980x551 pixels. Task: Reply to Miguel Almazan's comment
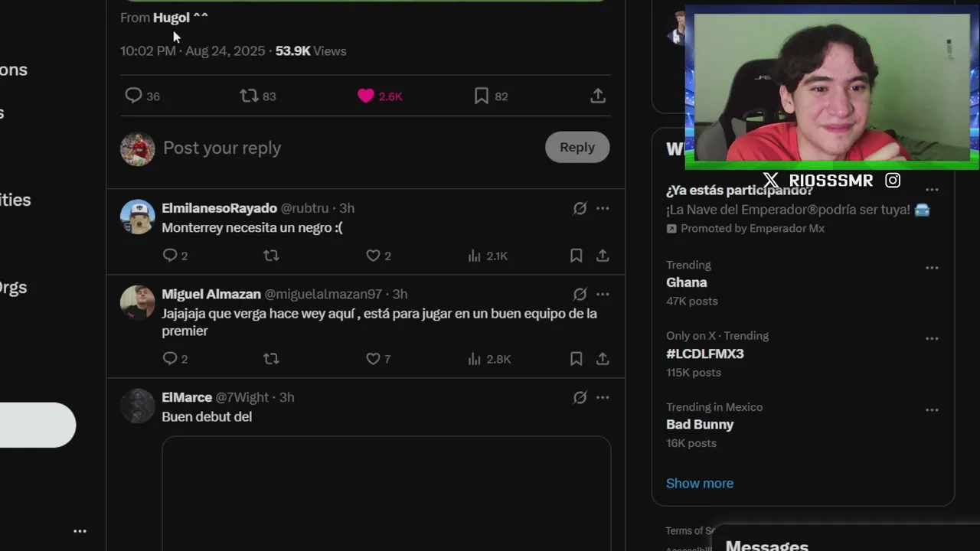pos(175,359)
